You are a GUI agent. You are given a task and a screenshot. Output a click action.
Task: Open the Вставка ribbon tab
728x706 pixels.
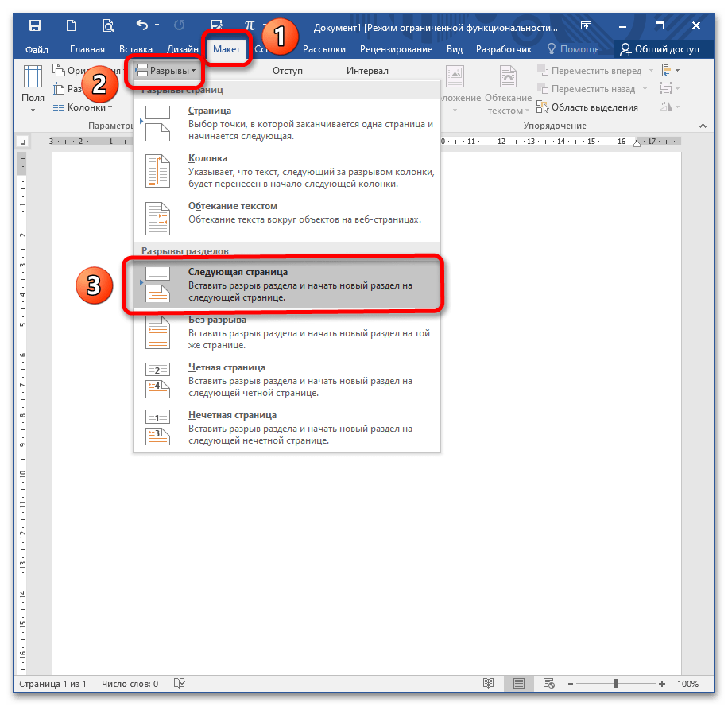[136, 49]
